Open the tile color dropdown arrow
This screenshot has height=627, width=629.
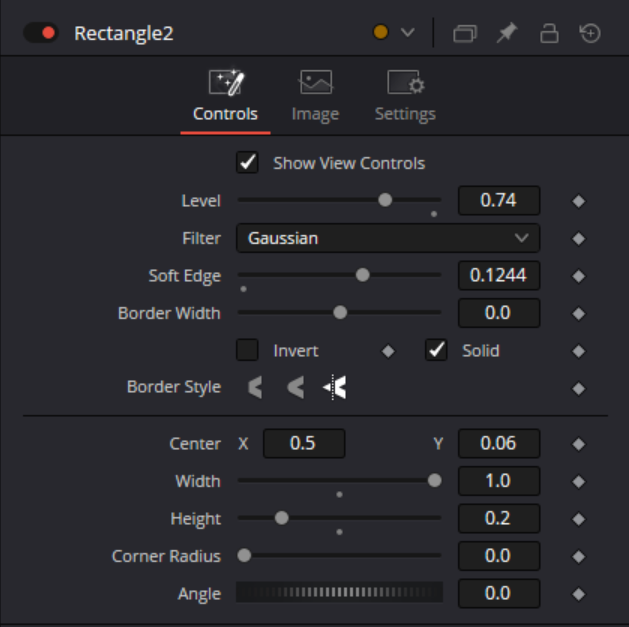tap(407, 33)
